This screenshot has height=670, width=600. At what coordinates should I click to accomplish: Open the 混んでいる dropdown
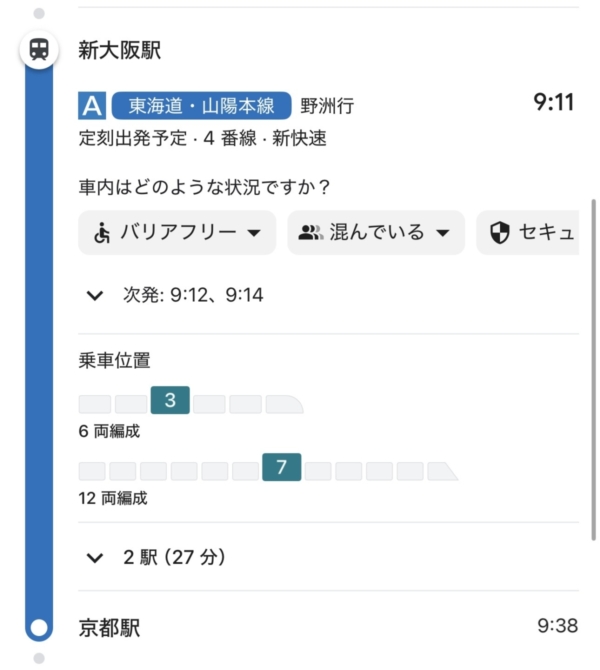point(376,233)
